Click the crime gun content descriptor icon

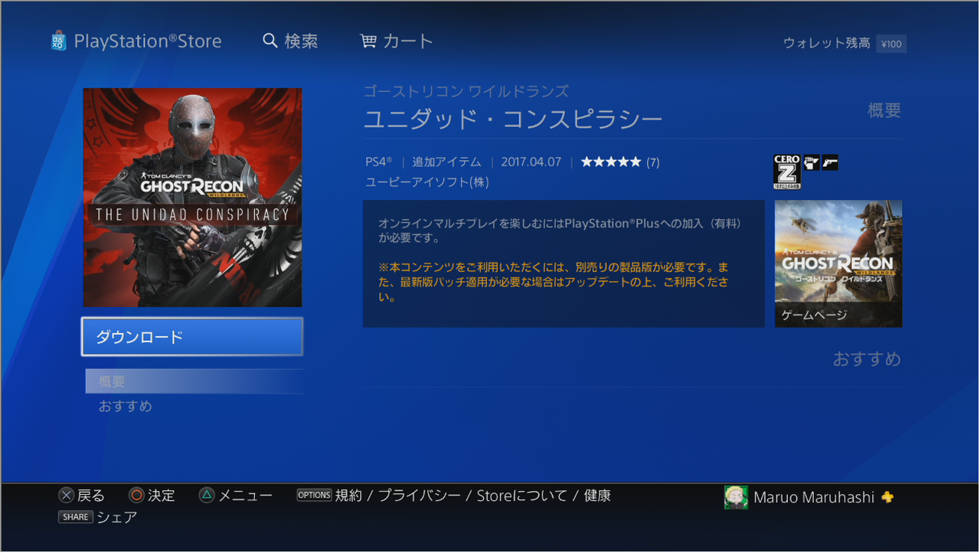[830, 162]
